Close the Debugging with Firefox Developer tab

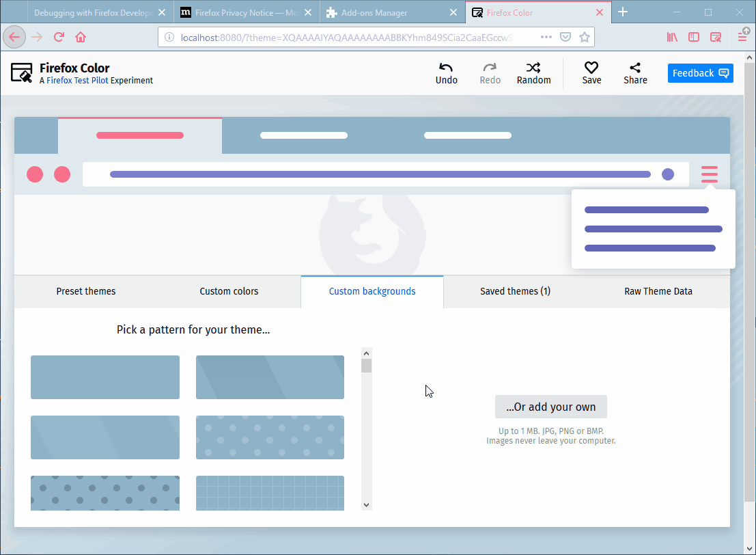162,12
